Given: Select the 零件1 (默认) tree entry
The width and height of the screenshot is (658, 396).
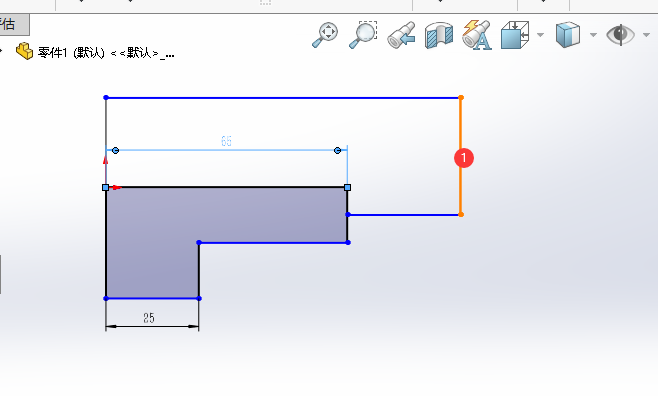Looking at the screenshot, I should [106, 53].
